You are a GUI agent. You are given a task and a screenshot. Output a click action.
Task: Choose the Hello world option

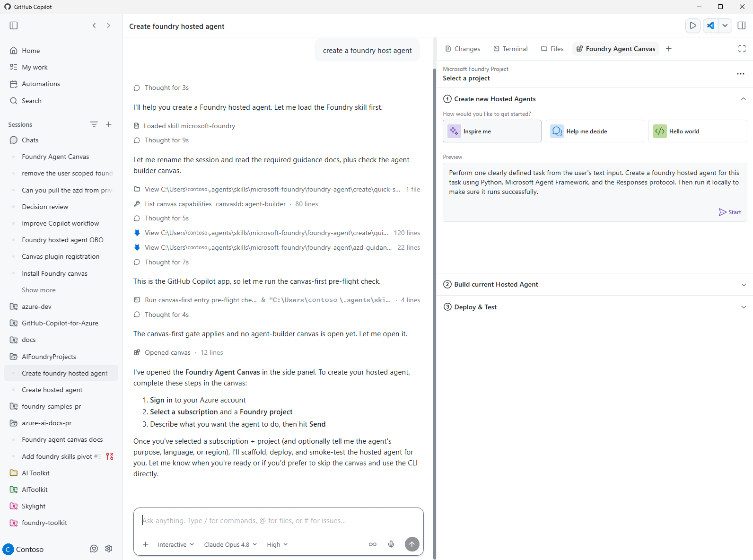click(698, 131)
